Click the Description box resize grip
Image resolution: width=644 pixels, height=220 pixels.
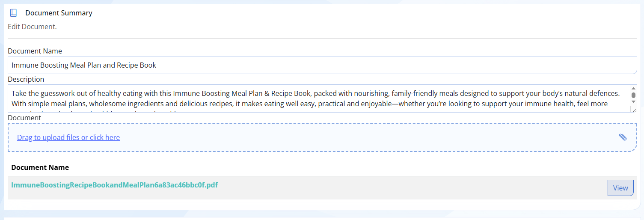pos(633,109)
